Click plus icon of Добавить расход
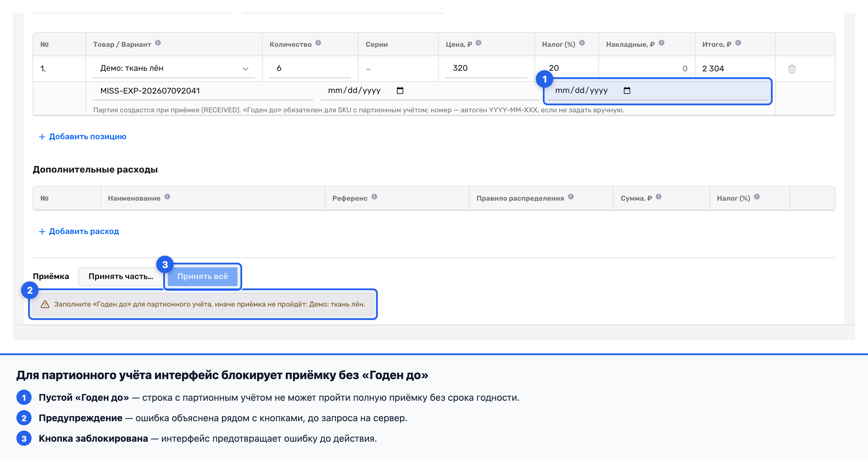The image size is (868, 461). (42, 231)
